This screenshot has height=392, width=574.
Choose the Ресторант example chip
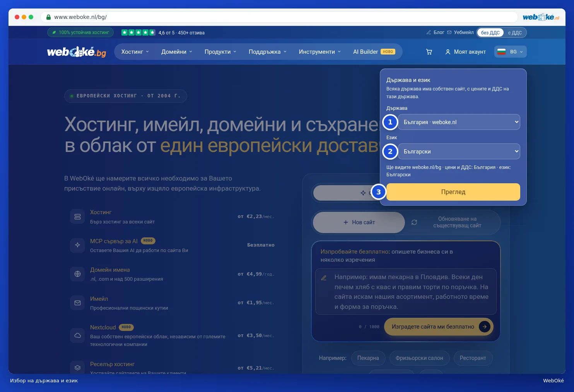pos(473,358)
